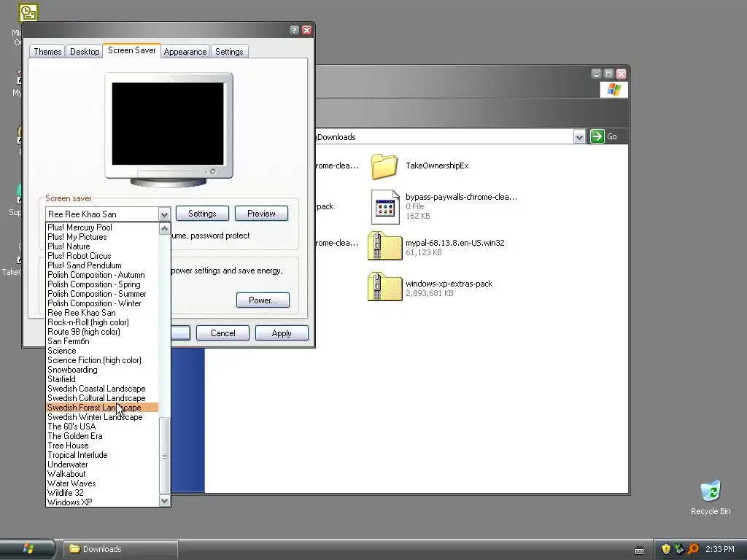Click the top-left desktop icon

click(x=28, y=13)
